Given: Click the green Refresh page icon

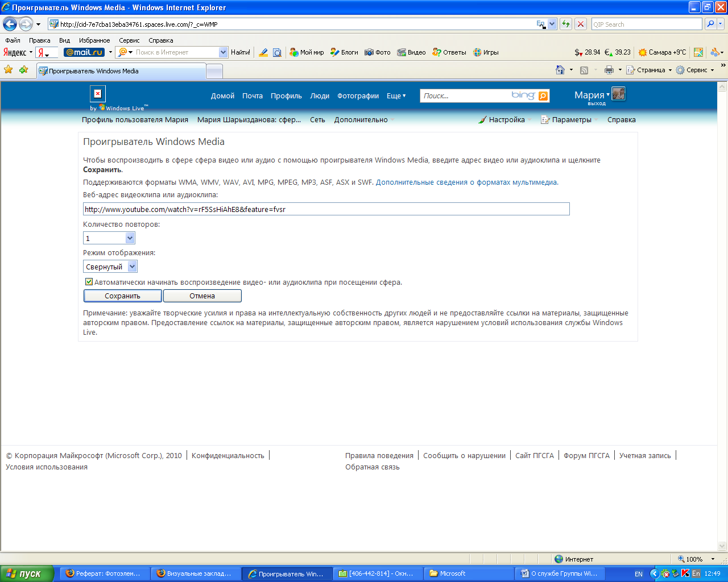Looking at the screenshot, I should (566, 24).
